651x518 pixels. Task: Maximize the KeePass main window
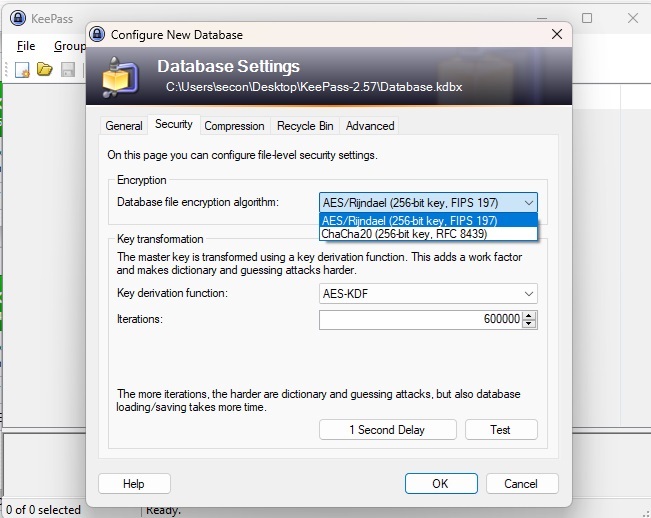587,18
